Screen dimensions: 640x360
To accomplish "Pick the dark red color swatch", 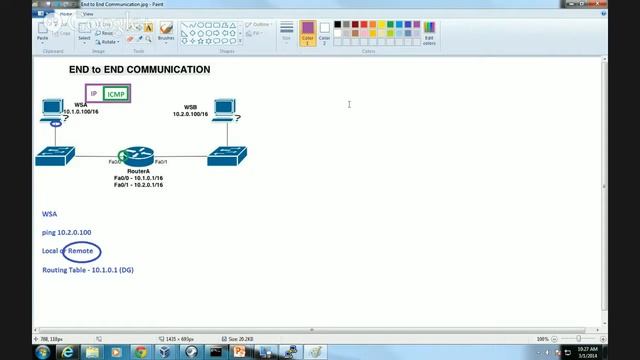I will [x=355, y=24].
